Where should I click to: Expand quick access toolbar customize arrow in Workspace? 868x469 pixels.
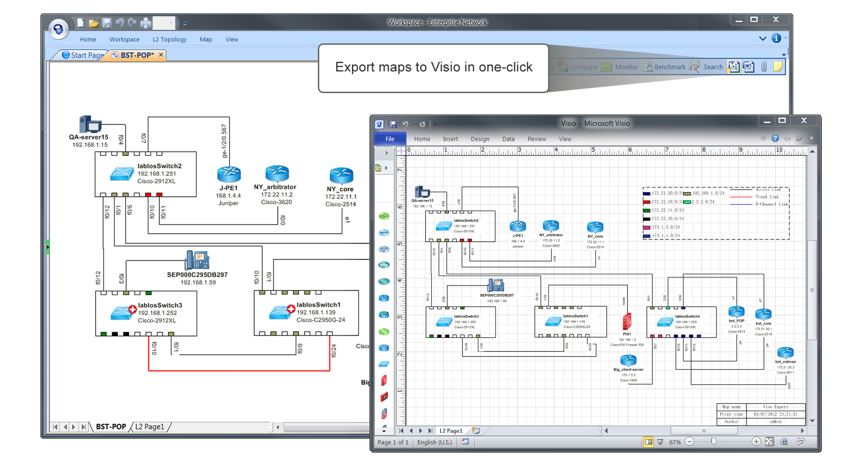point(184,23)
